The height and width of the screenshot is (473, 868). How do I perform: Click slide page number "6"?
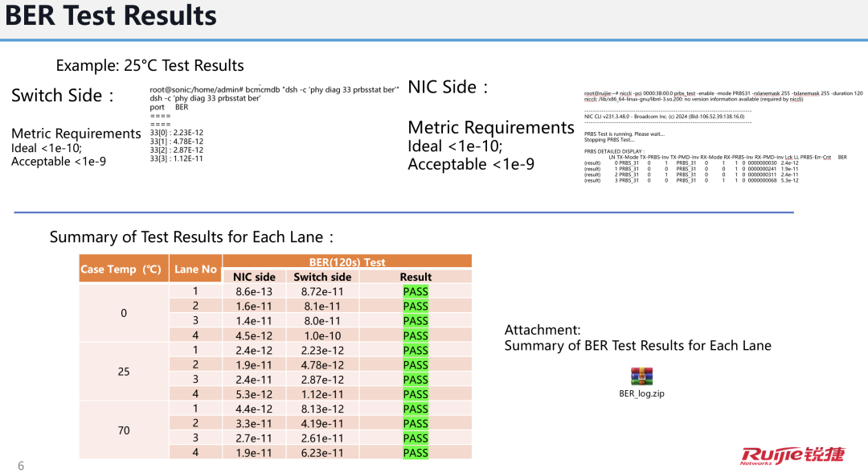click(x=21, y=466)
